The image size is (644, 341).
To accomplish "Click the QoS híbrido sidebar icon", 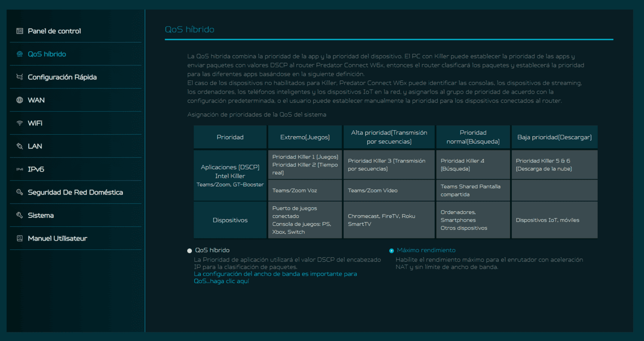I will pyautogui.click(x=20, y=54).
